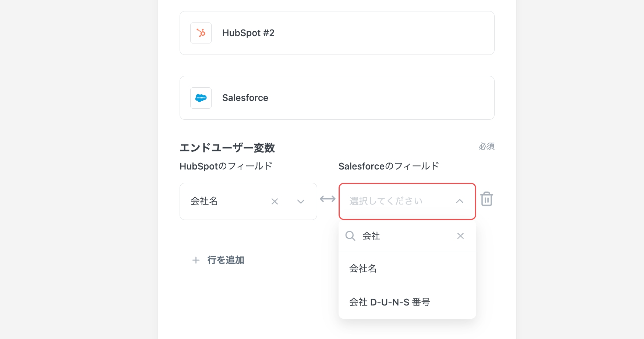Expand the HubSpot field chevron down

pos(301,202)
